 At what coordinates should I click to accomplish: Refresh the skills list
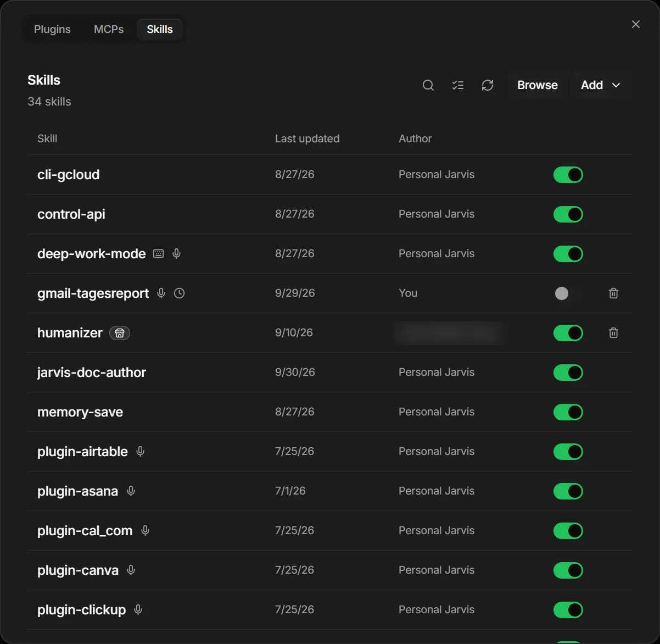[x=488, y=85]
